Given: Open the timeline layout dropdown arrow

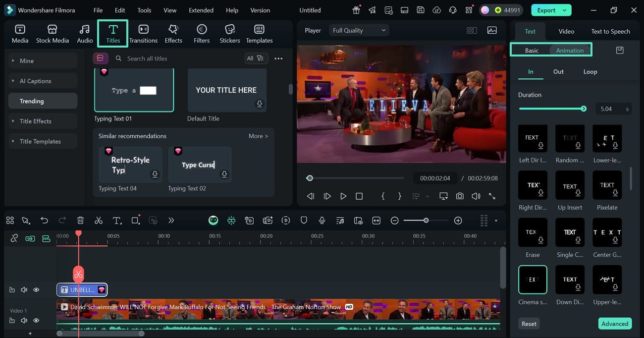Looking at the screenshot, I should tap(496, 221).
